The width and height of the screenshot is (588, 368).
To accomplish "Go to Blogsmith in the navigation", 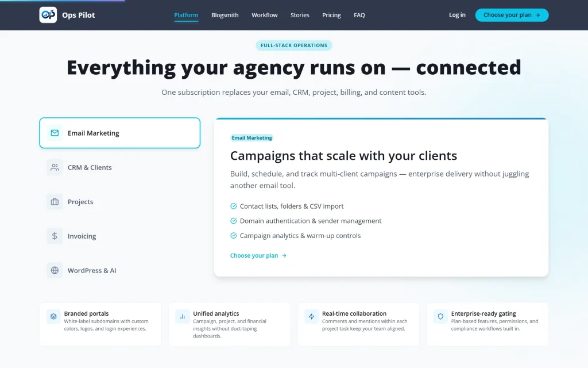I will [x=225, y=15].
